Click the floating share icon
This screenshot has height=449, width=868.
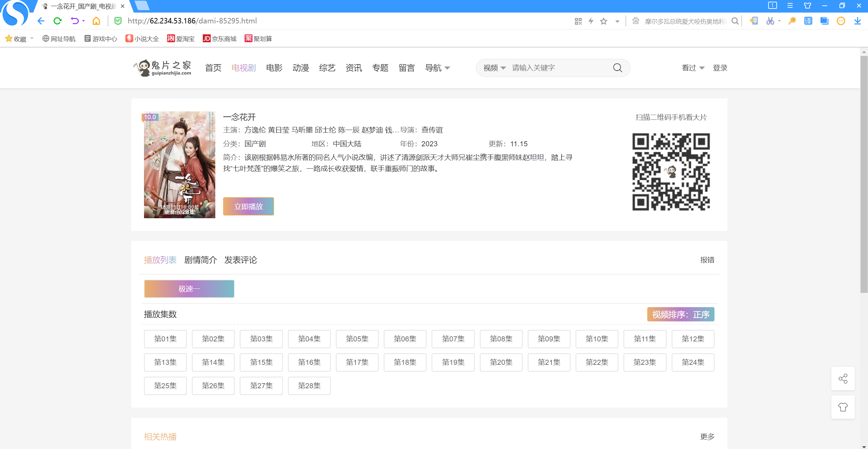click(x=843, y=378)
